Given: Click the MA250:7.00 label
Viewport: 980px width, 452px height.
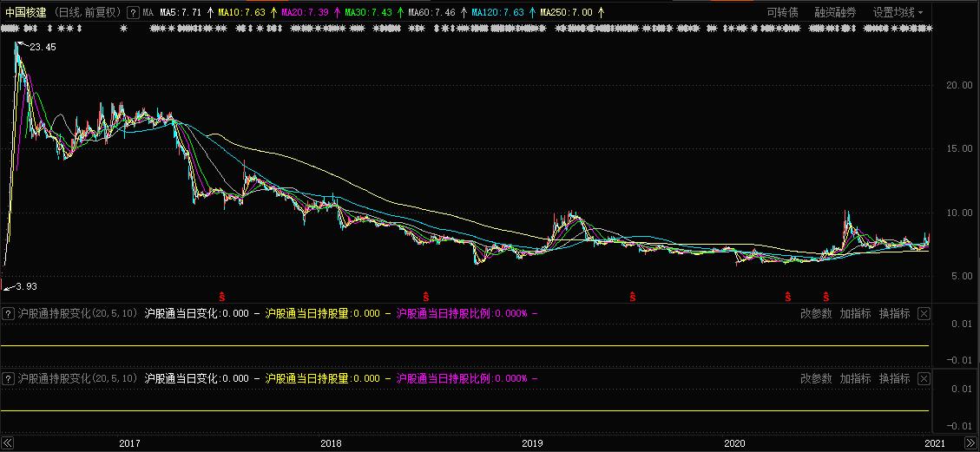Looking at the screenshot, I should pos(566,12).
